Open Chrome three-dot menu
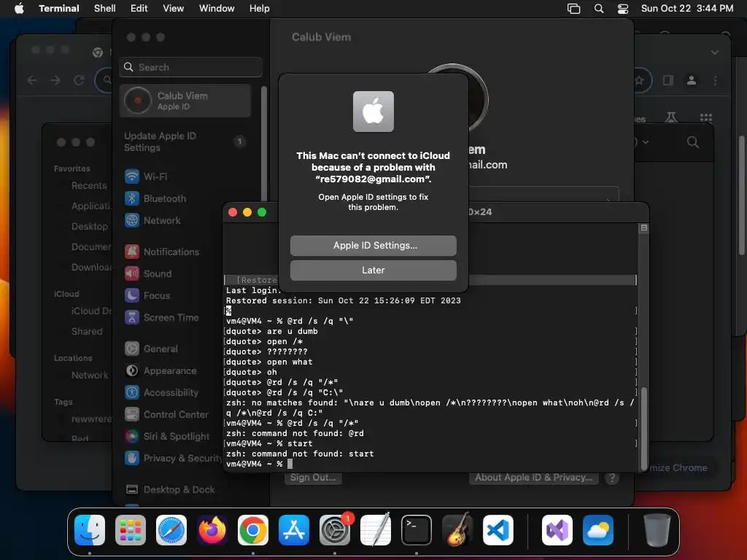This screenshot has width=747, height=560. (x=715, y=80)
